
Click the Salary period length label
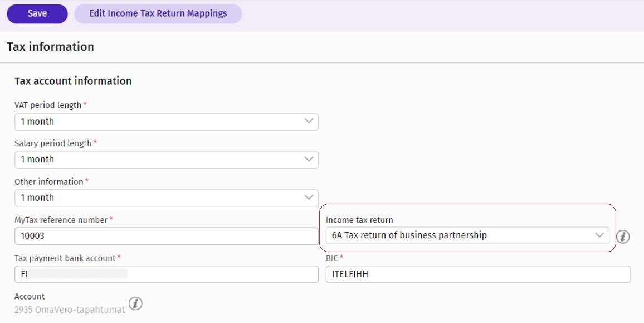53,143
